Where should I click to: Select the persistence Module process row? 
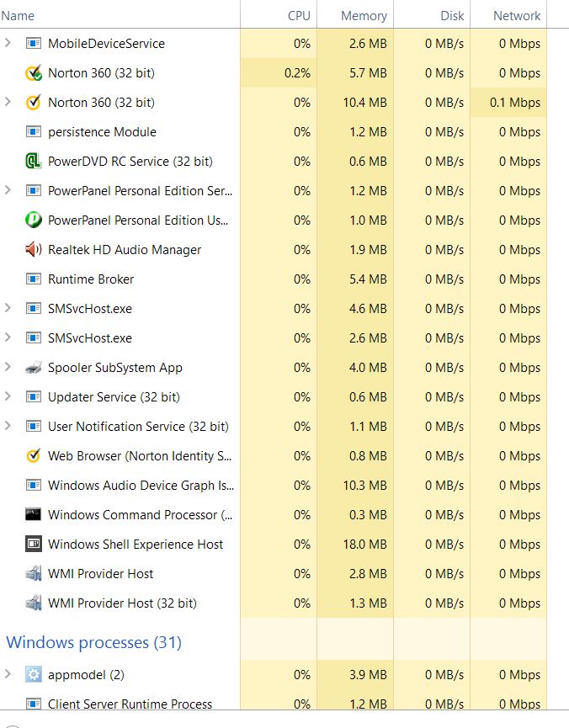coord(273,132)
